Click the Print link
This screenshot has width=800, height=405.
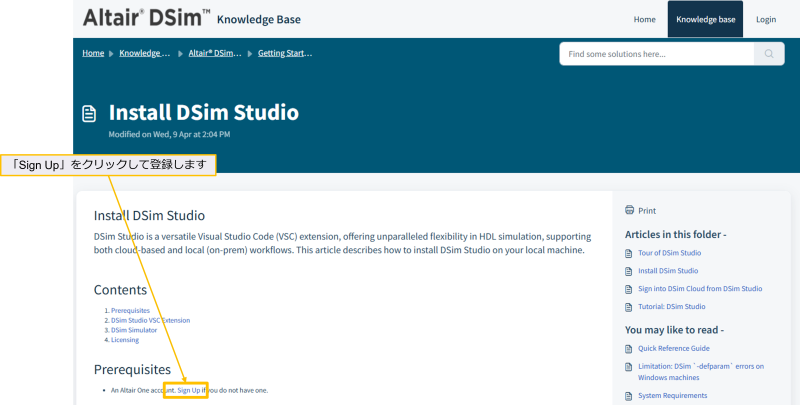[647, 211]
